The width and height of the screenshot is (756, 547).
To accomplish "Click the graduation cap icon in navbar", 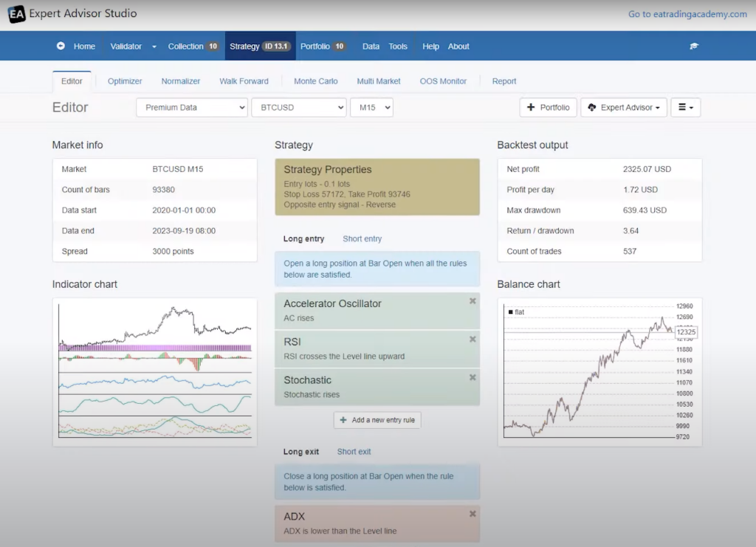I will tap(694, 46).
